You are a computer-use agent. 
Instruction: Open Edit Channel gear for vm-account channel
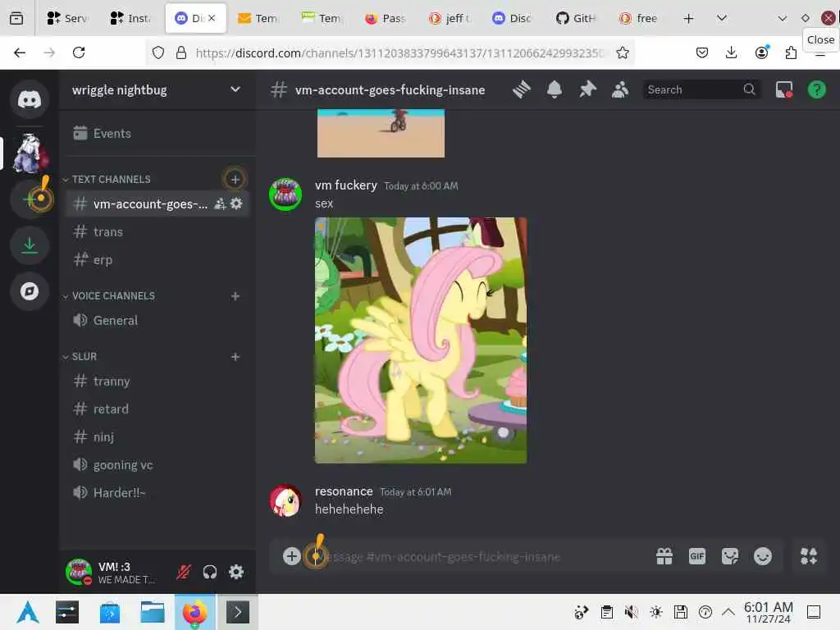coord(236,203)
